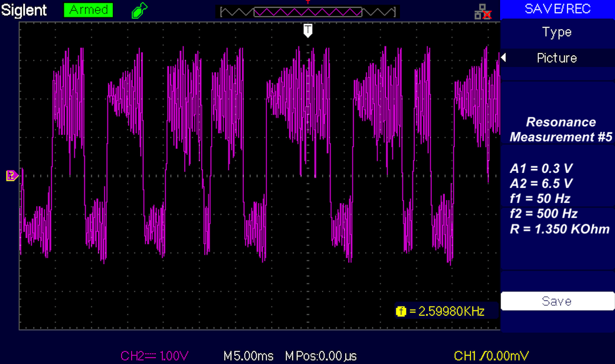Click the CH2 1.00V scale readout
Screen dimensions: 615x364
click(155, 356)
